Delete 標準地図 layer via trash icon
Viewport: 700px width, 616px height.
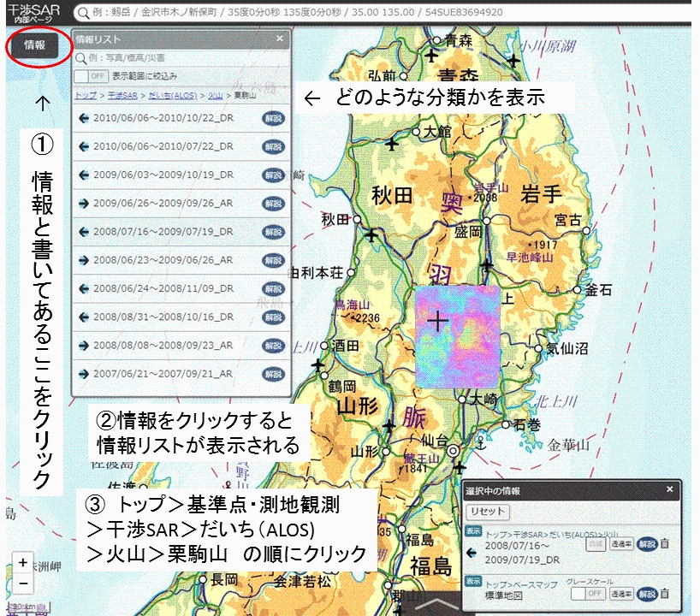(665, 594)
